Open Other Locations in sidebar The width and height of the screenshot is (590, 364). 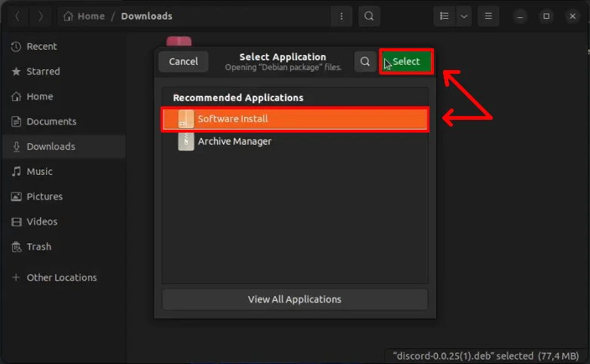64,277
